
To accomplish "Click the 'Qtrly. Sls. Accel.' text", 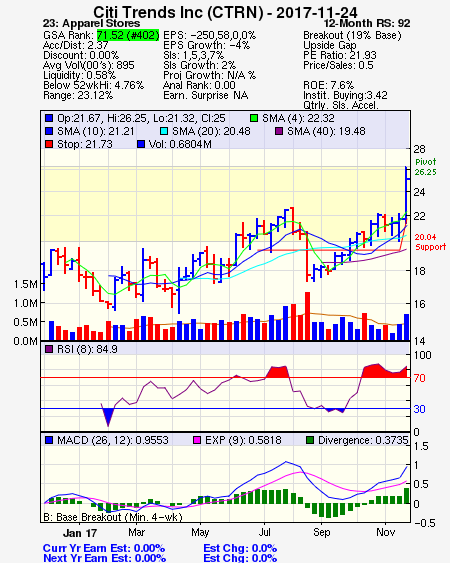I will coord(341,105).
